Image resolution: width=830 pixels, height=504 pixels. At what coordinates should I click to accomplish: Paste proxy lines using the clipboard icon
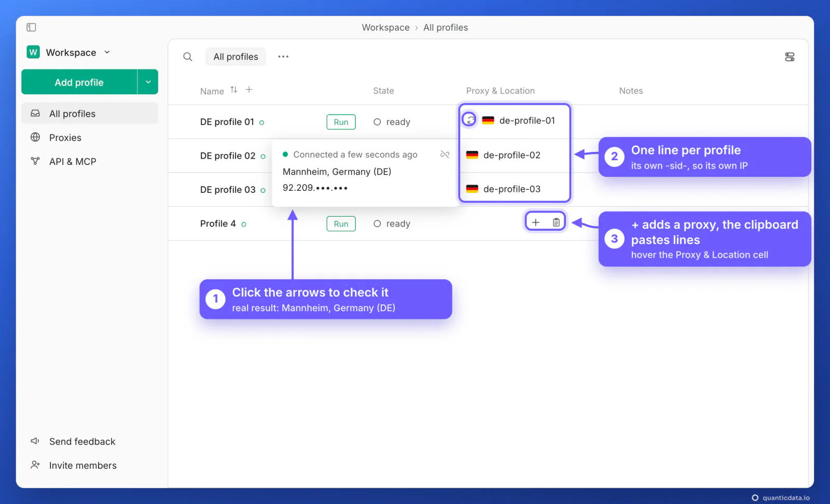click(x=556, y=222)
